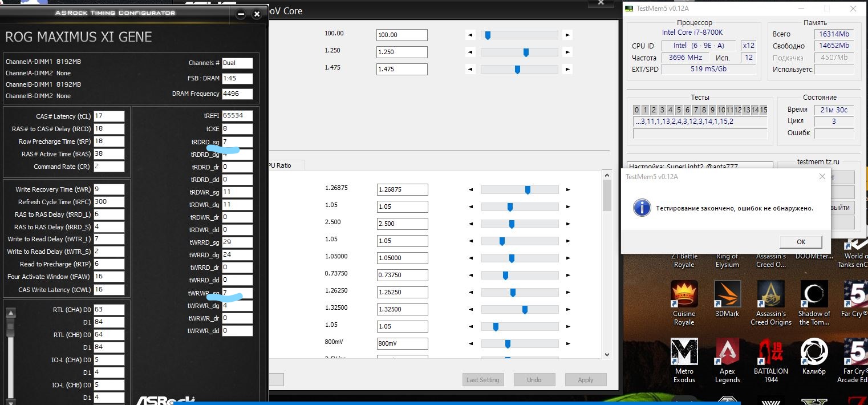Click the FSB : DRAM ratio field
Viewport: 868px width, 405px height.
point(237,79)
